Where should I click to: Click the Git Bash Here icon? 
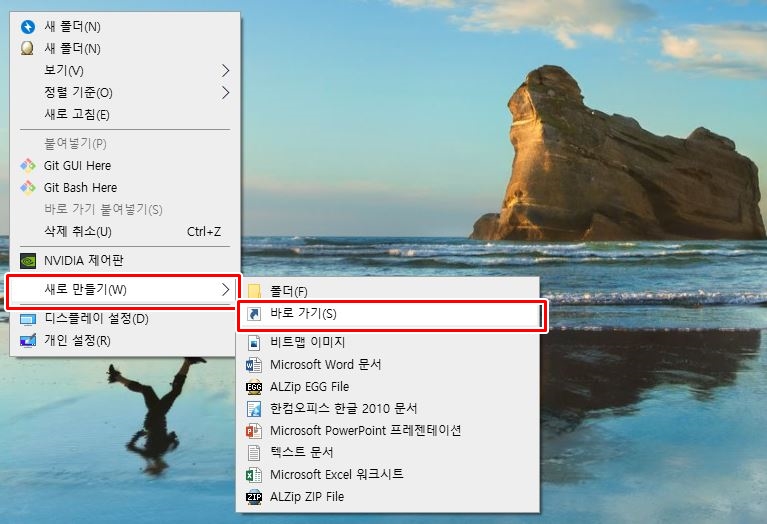[x=28, y=187]
